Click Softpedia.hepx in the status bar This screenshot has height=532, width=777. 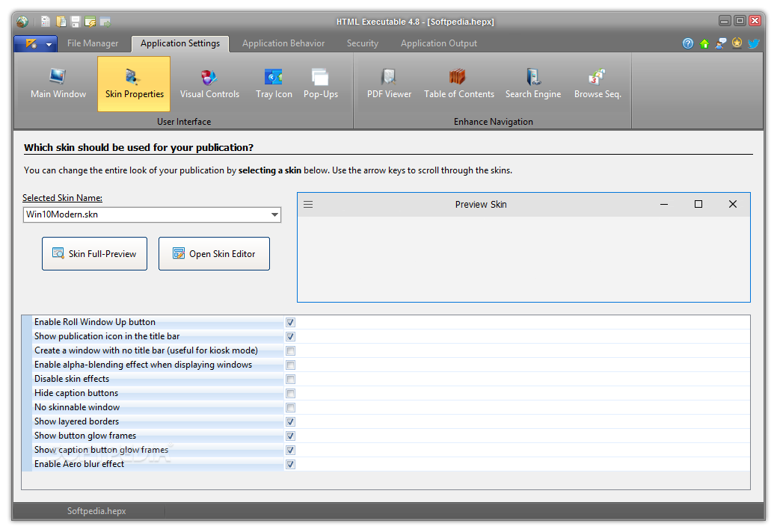pyautogui.click(x=96, y=511)
